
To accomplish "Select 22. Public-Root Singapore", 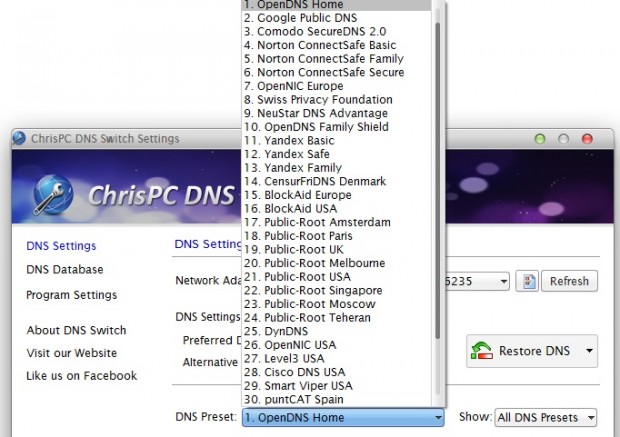I will coord(336,291).
